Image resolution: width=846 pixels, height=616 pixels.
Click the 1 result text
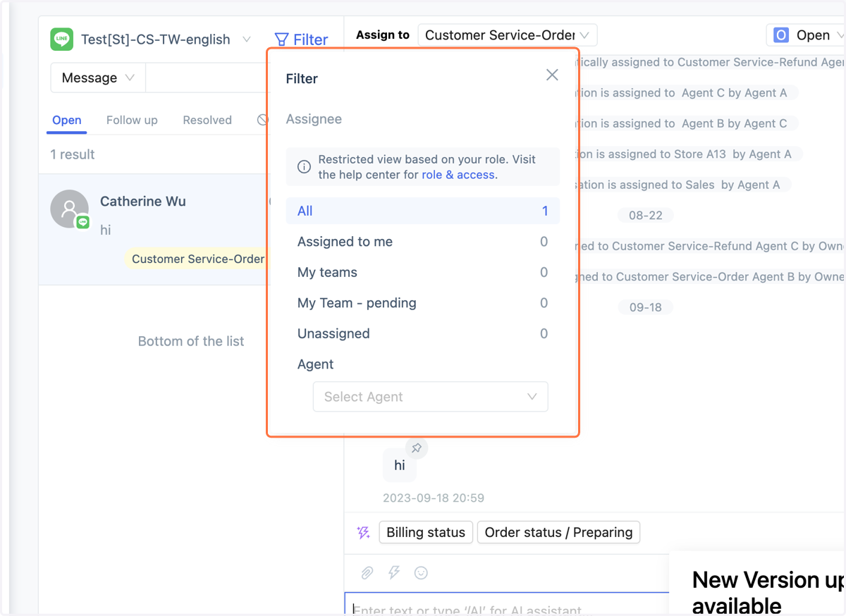[x=73, y=154]
